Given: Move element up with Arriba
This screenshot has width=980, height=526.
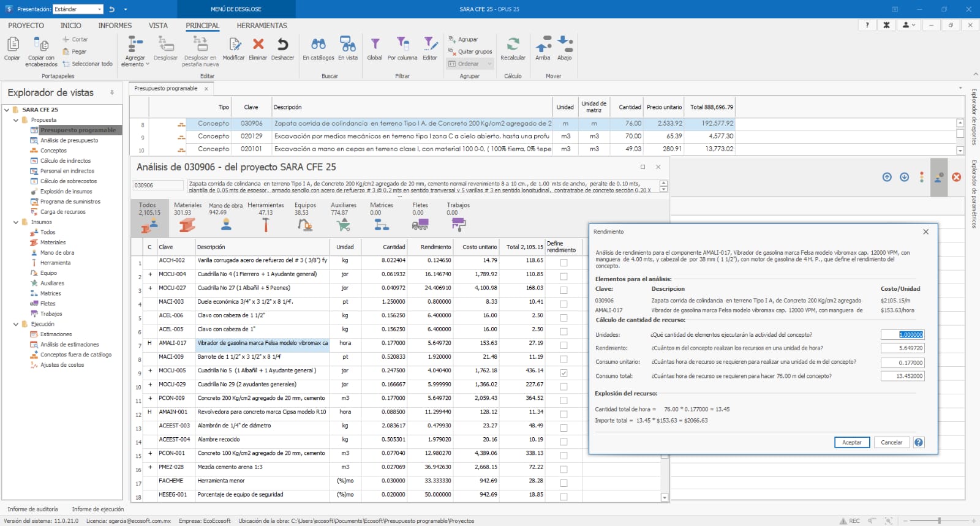Looking at the screenshot, I should [543, 44].
